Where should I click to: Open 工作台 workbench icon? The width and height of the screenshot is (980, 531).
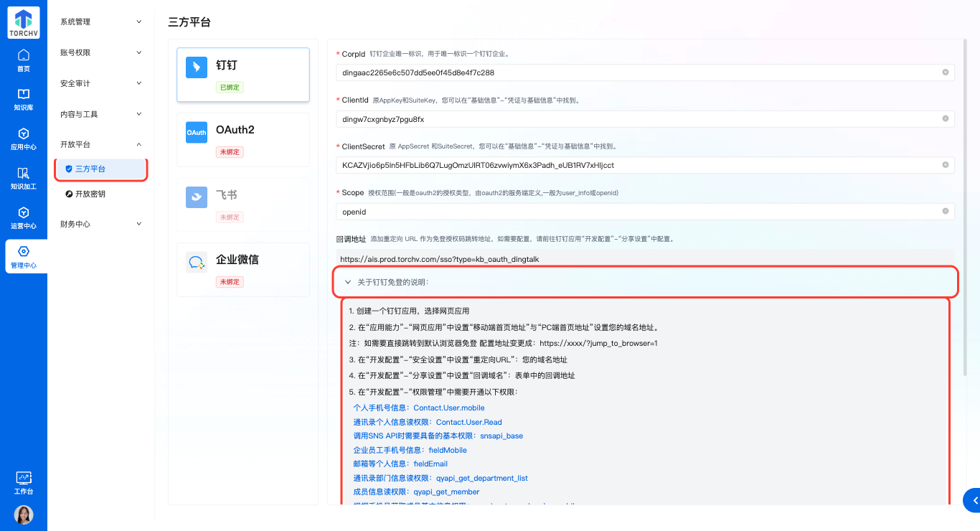tap(24, 483)
